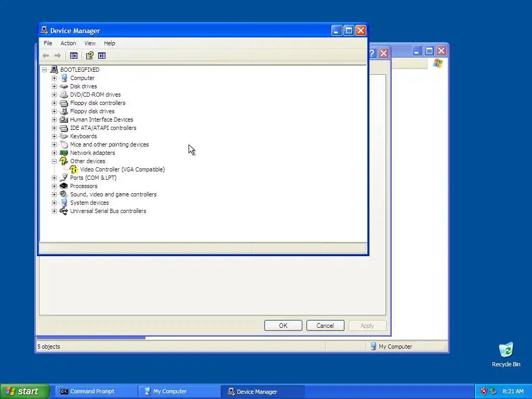Open the Recycle Bin desktop icon
The width and height of the screenshot is (532, 399).
coord(506,350)
